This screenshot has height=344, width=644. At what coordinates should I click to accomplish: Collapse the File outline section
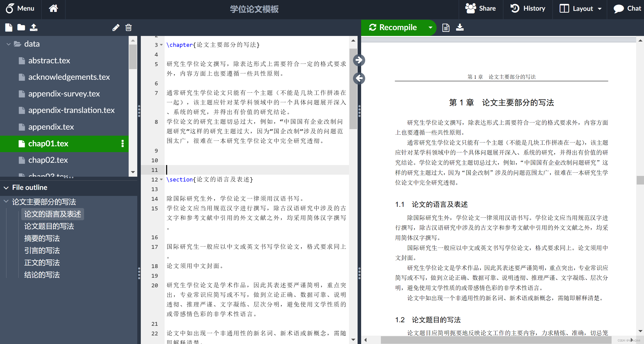tap(6, 188)
